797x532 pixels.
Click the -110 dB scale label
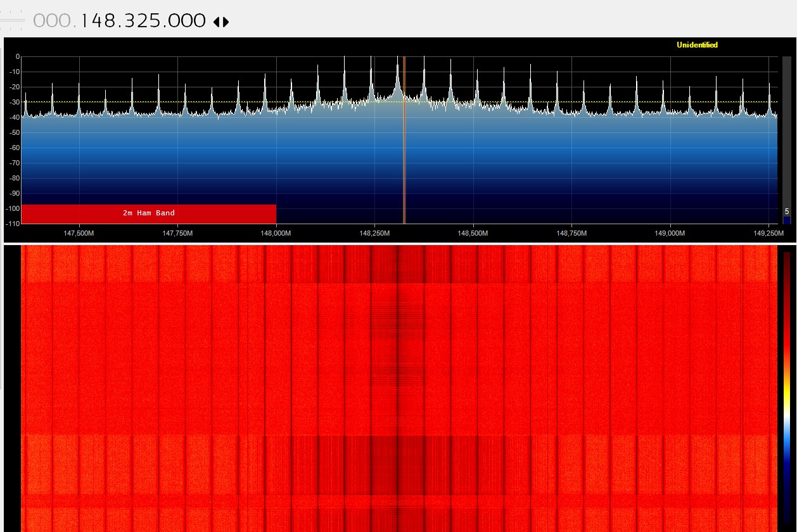click(x=13, y=224)
